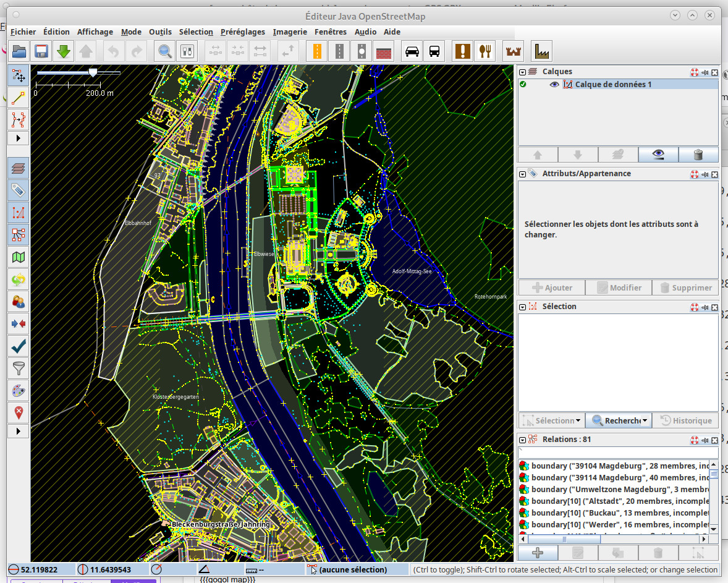Open the search objects magnifier tool
This screenshot has height=583, width=728.
pyautogui.click(x=165, y=51)
